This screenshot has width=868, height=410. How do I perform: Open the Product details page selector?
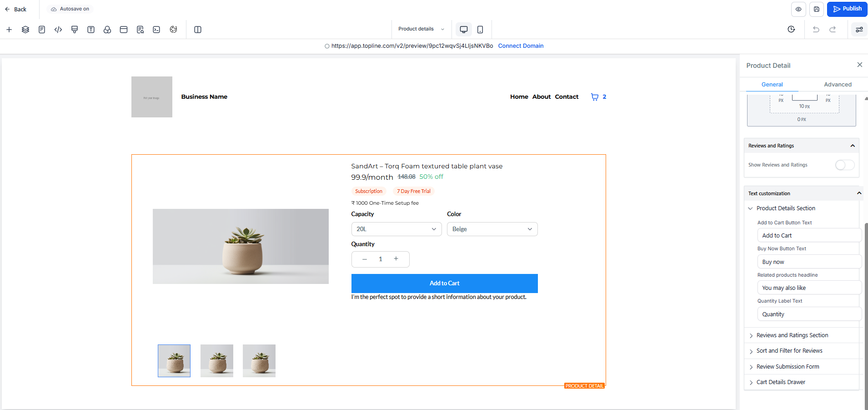click(421, 29)
